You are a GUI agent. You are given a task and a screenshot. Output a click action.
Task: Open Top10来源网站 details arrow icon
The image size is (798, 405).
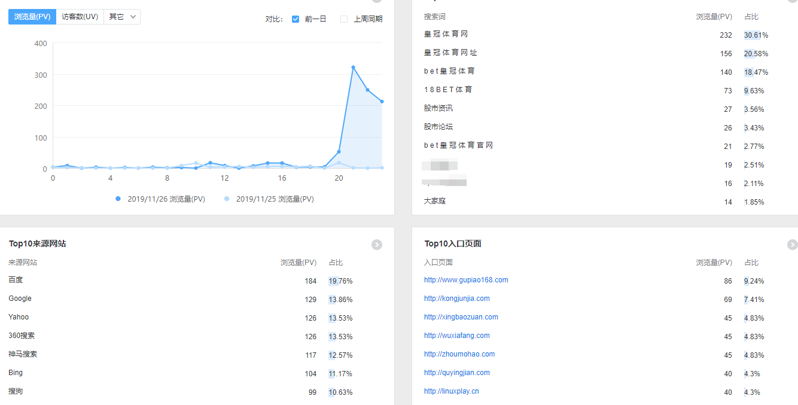click(x=377, y=245)
